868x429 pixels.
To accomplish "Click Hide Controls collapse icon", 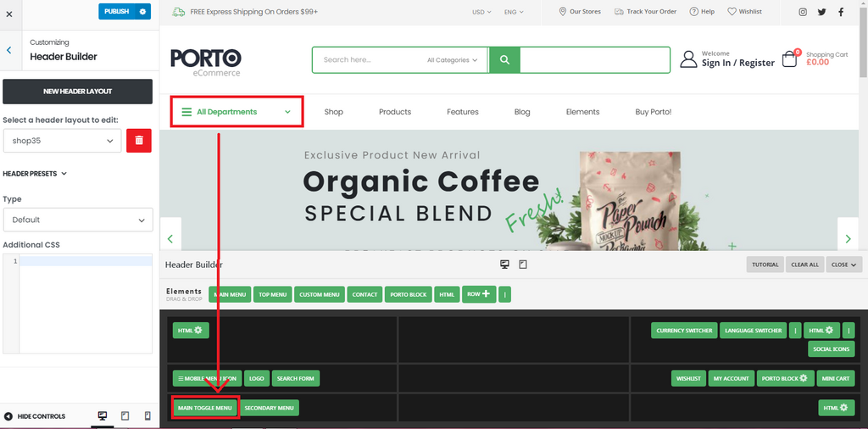I will (x=8, y=416).
